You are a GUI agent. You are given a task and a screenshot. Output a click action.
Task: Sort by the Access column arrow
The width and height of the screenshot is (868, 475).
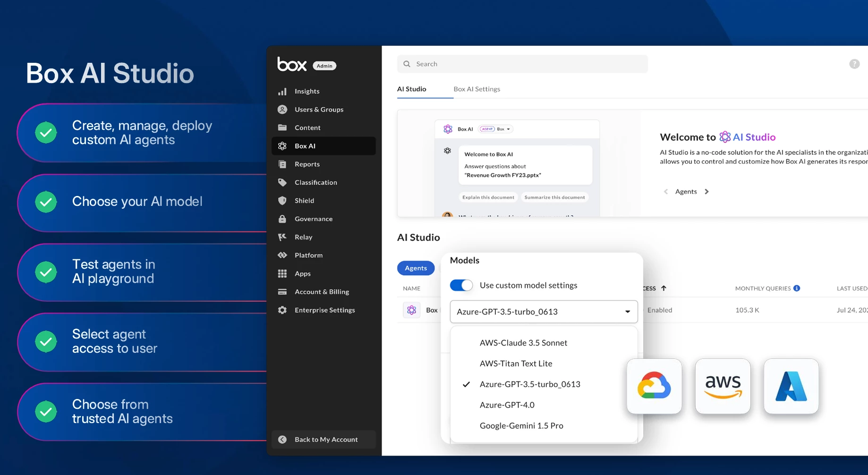[664, 288]
